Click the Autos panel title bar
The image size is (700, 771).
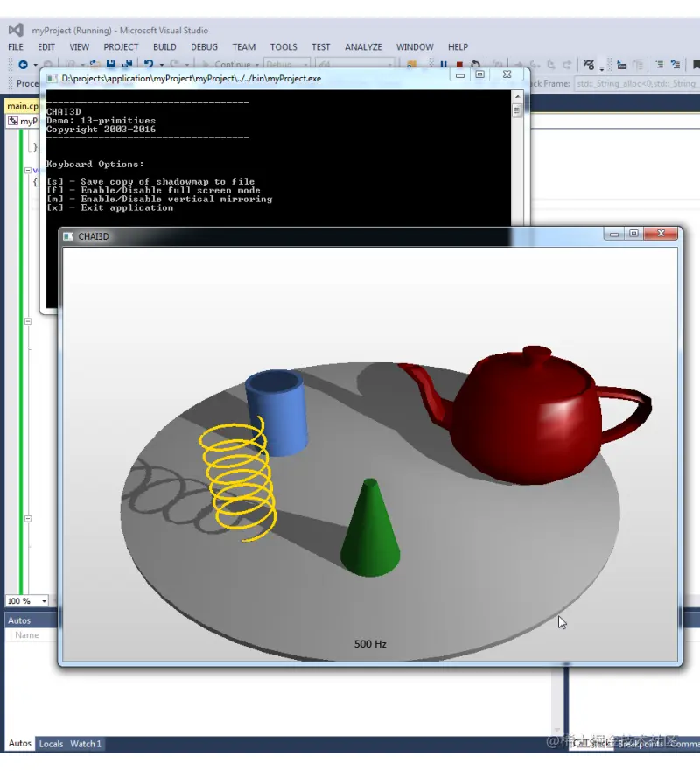pyautogui.click(x=32, y=620)
